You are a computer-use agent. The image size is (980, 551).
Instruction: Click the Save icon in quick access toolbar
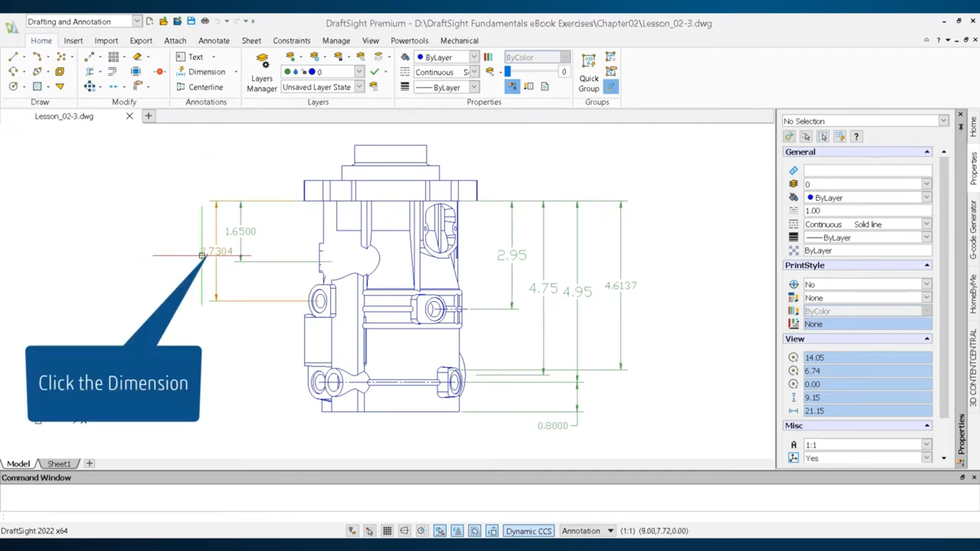[x=191, y=21]
